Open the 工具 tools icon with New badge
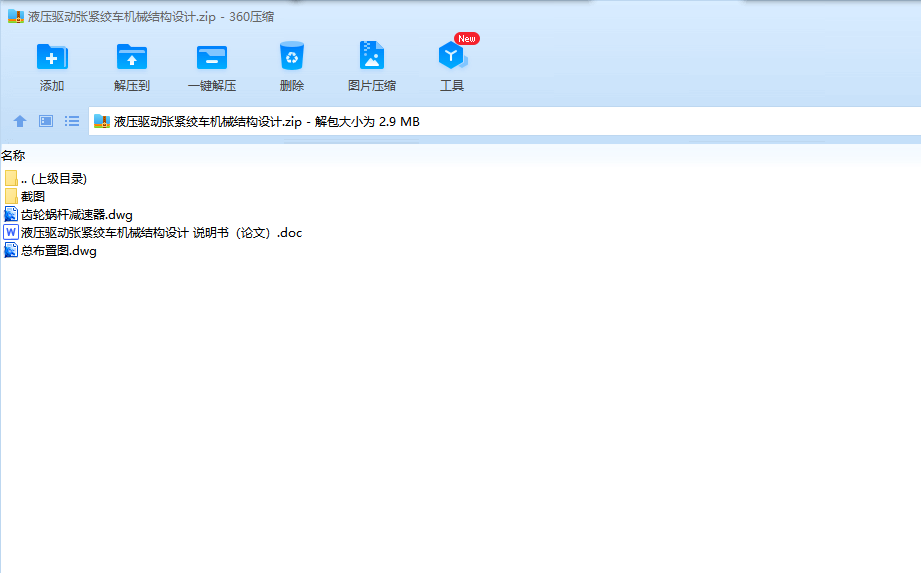This screenshot has width=921, height=573. 452,56
